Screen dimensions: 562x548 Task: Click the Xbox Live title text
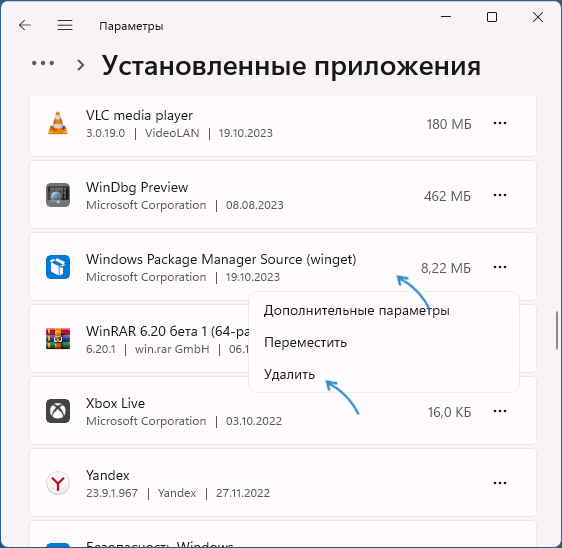115,404
